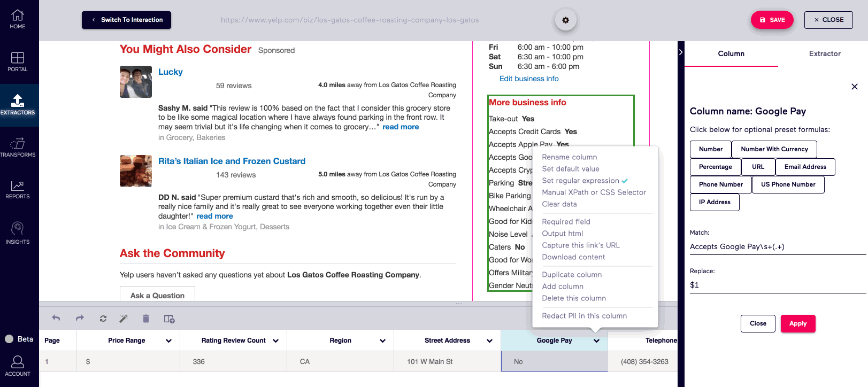Choose Redact PII in this column
Screen dimensions: 868x387
(x=585, y=316)
